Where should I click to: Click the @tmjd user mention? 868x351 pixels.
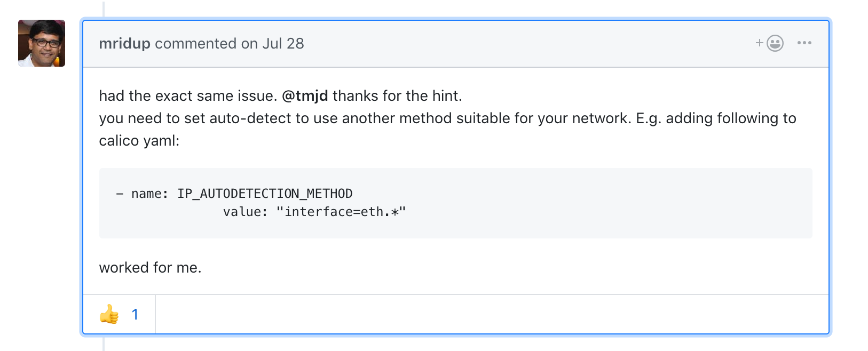click(x=305, y=96)
